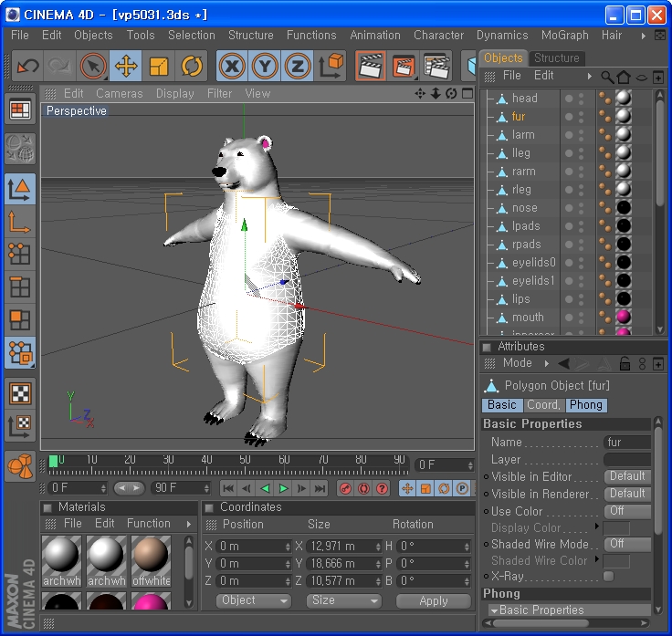
Task: Open the Objects menu
Action: point(93,35)
